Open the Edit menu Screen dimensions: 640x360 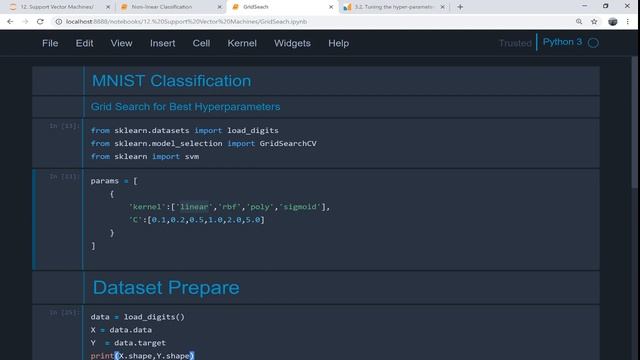click(84, 43)
